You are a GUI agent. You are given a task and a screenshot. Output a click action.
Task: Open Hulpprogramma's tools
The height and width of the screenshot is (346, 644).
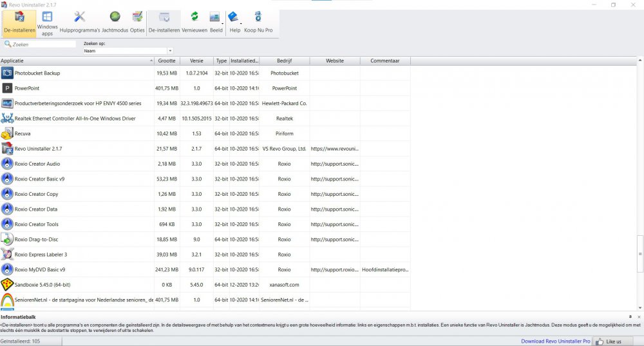[x=80, y=21]
